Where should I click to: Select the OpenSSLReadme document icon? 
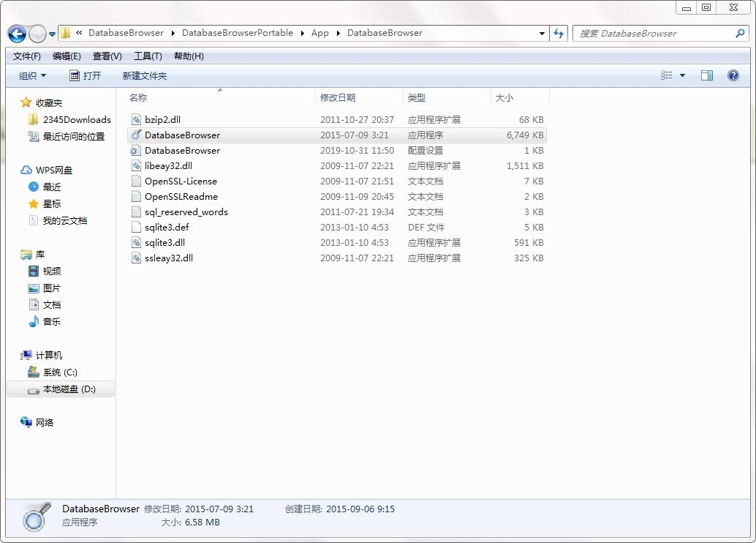[137, 197]
